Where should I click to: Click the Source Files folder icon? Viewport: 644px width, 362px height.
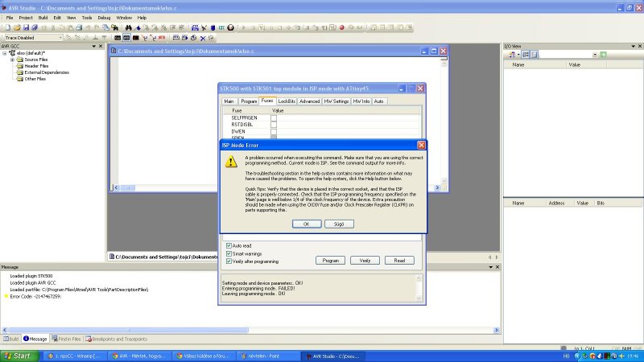[x=19, y=60]
